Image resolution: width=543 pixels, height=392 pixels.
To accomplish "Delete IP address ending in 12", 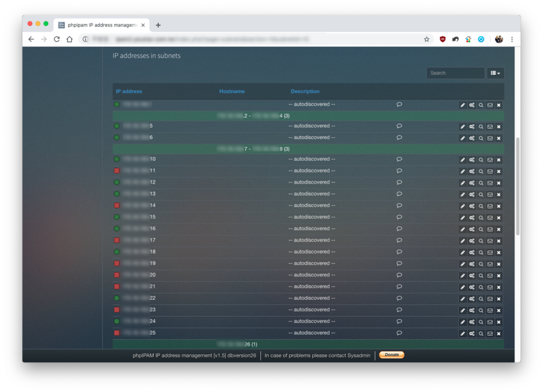I will (498, 183).
